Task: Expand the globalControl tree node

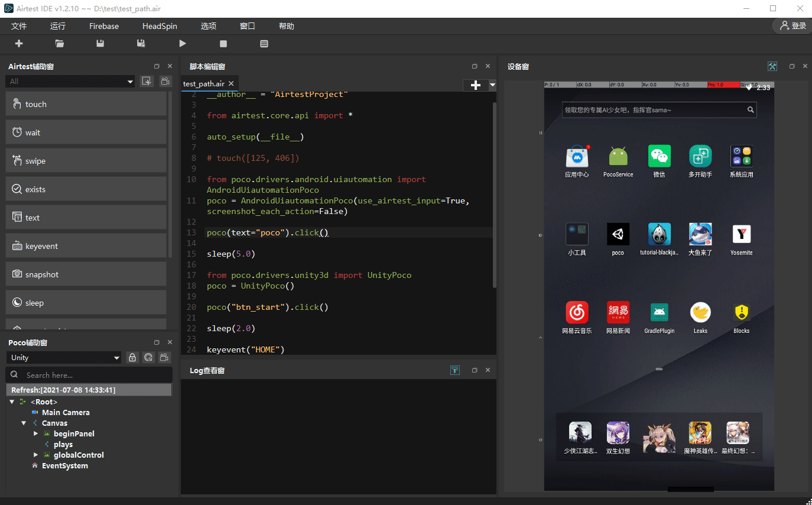Action: pos(35,455)
